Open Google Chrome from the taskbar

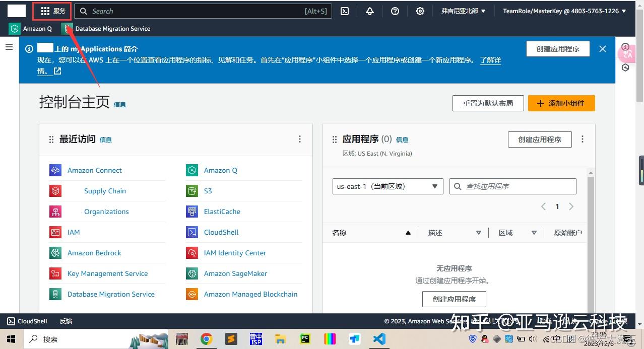point(206,339)
